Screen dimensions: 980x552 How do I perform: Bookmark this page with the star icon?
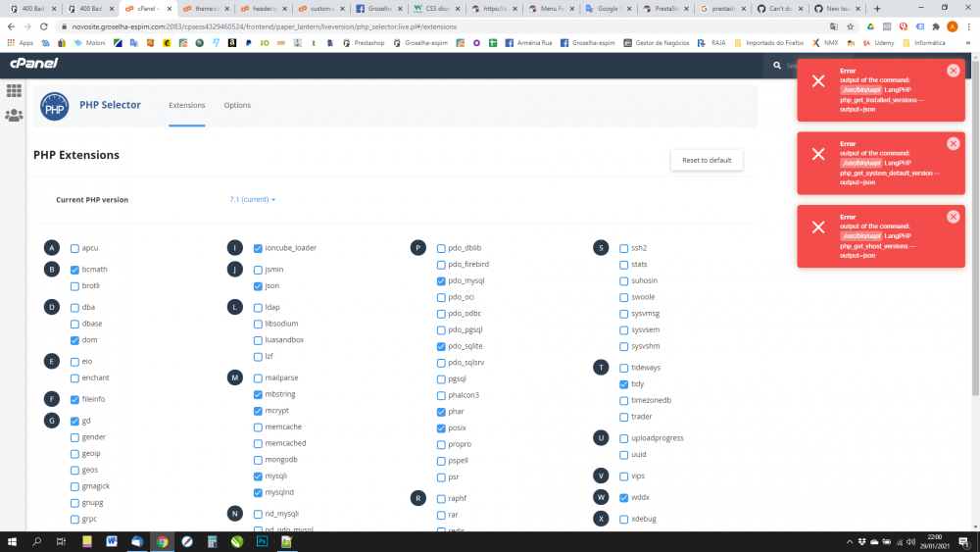pyautogui.click(x=850, y=26)
